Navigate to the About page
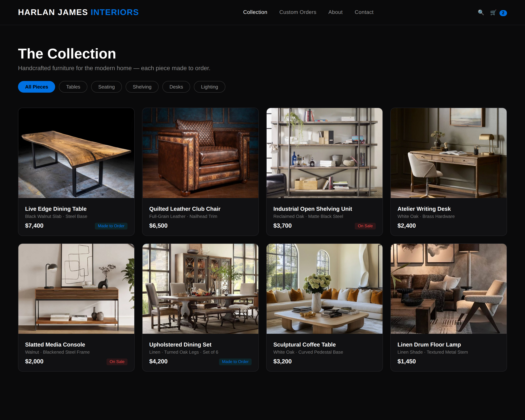This screenshot has height=420, width=525. click(x=335, y=12)
